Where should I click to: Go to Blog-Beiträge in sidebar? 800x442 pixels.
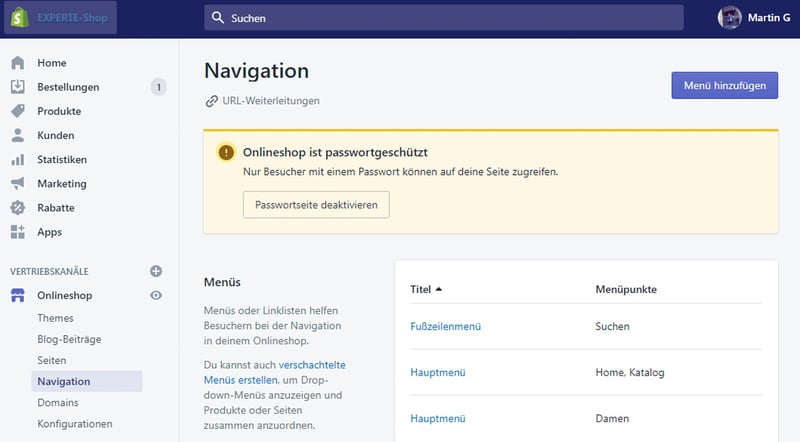69,339
